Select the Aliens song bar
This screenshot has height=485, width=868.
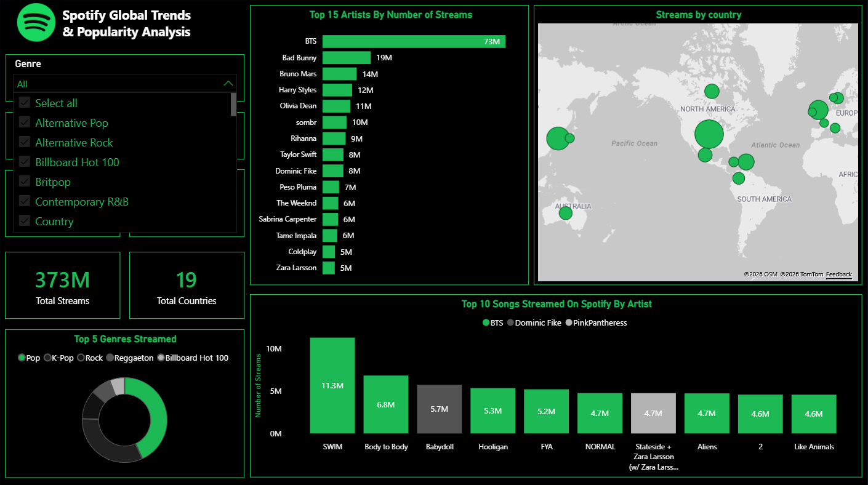[x=707, y=414]
